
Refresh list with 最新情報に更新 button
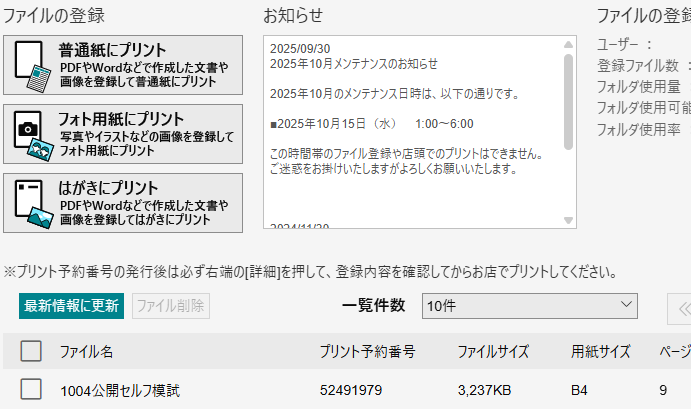point(71,306)
